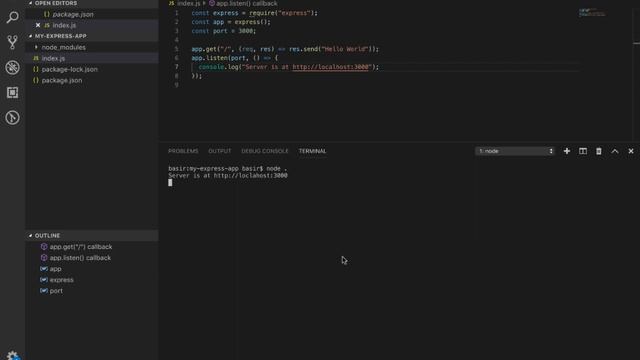
Task: Switch to the Output tab
Action: [220, 151]
